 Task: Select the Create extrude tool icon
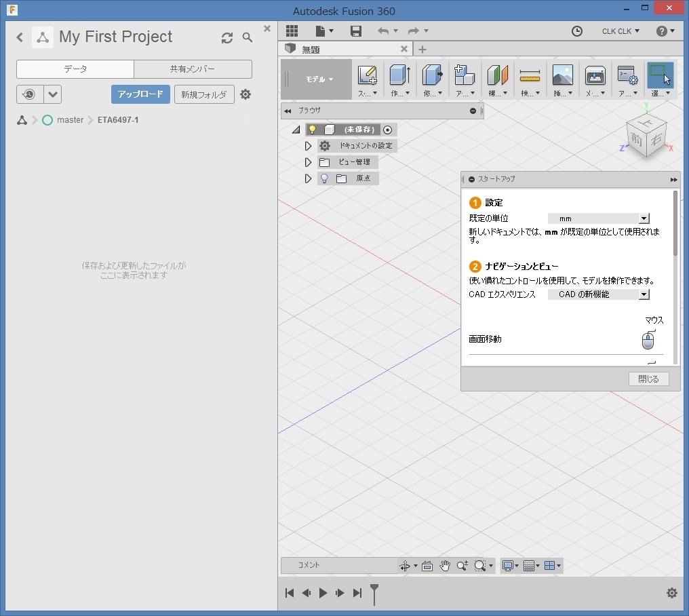pos(400,75)
